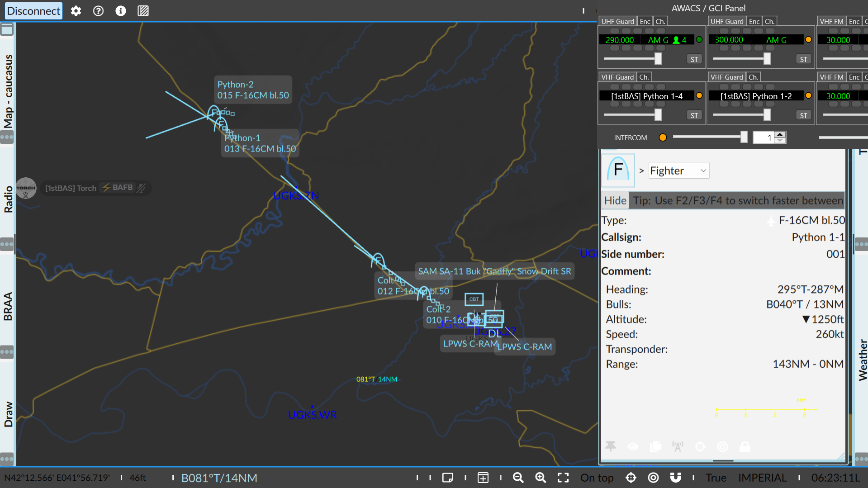
Task: Enable the On top option
Action: coord(596,478)
